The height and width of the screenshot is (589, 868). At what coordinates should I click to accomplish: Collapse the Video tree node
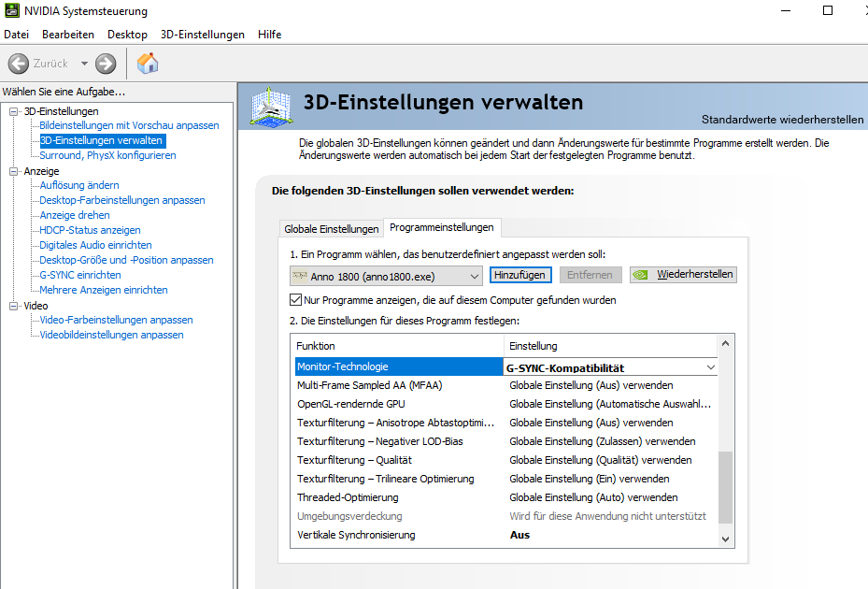(x=14, y=306)
